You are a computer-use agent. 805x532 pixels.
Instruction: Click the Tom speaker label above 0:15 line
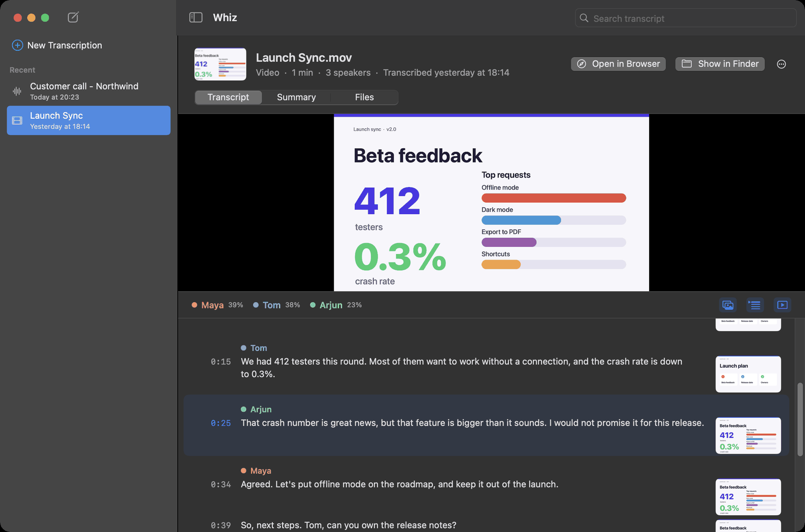(x=254, y=348)
